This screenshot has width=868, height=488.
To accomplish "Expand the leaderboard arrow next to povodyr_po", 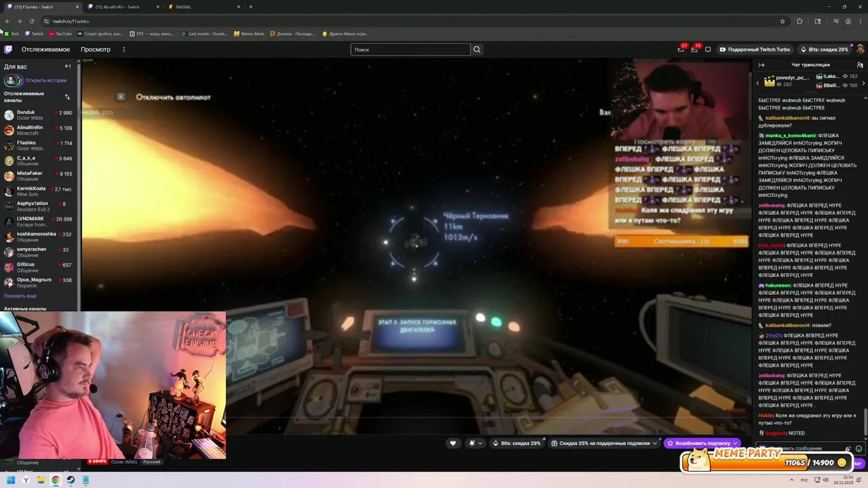I will [758, 83].
